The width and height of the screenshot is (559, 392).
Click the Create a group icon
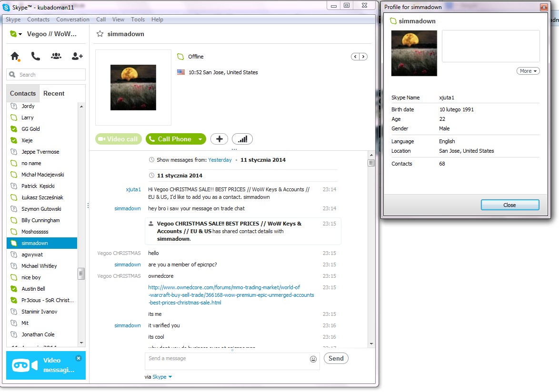point(56,56)
